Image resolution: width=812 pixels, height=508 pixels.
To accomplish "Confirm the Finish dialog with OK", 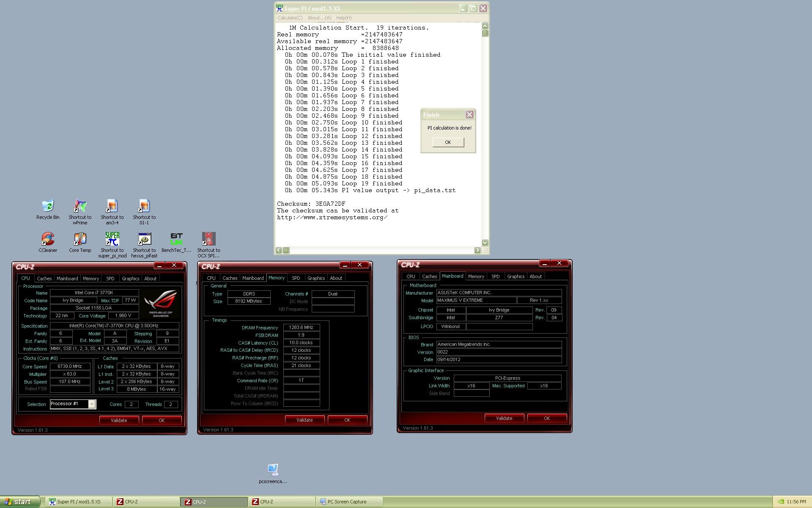I will pos(448,142).
